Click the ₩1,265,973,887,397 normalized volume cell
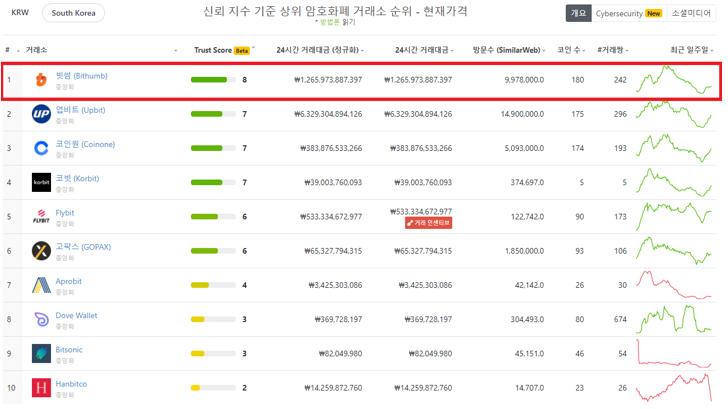Viewport: 728px width, 409px height. pyautogui.click(x=328, y=80)
